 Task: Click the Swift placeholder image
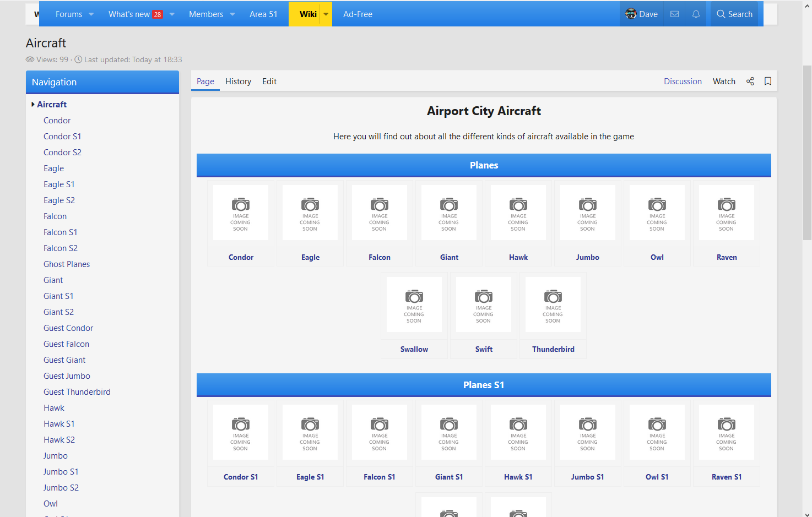click(484, 304)
